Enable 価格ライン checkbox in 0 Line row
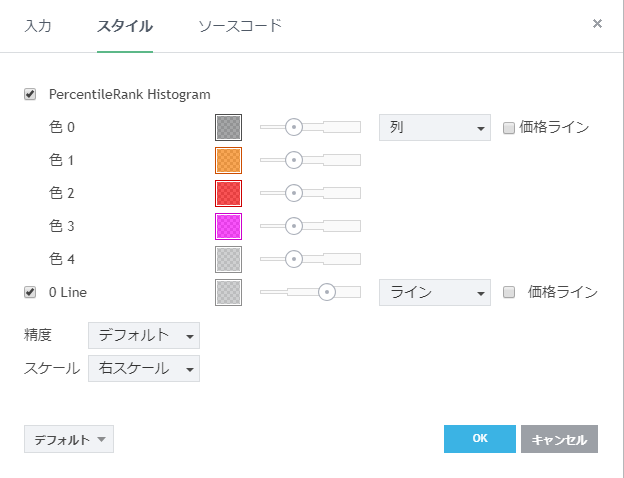This screenshot has height=478, width=624. [x=509, y=293]
